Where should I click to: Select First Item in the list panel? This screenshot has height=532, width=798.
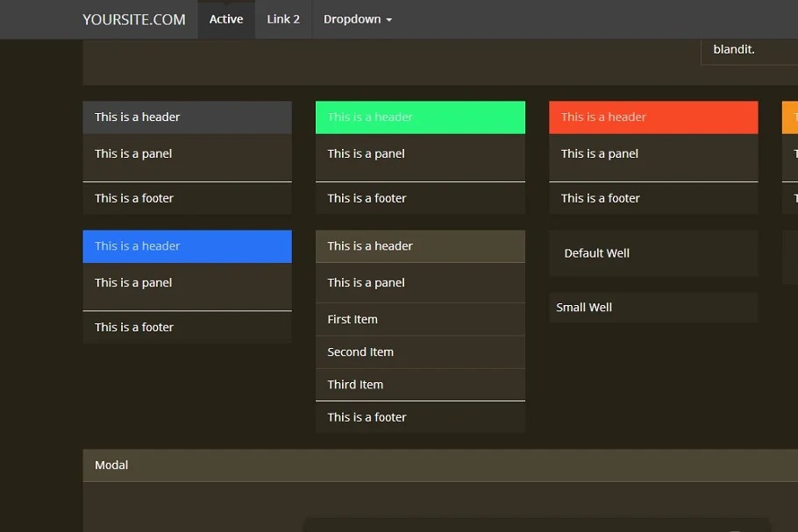pos(420,320)
